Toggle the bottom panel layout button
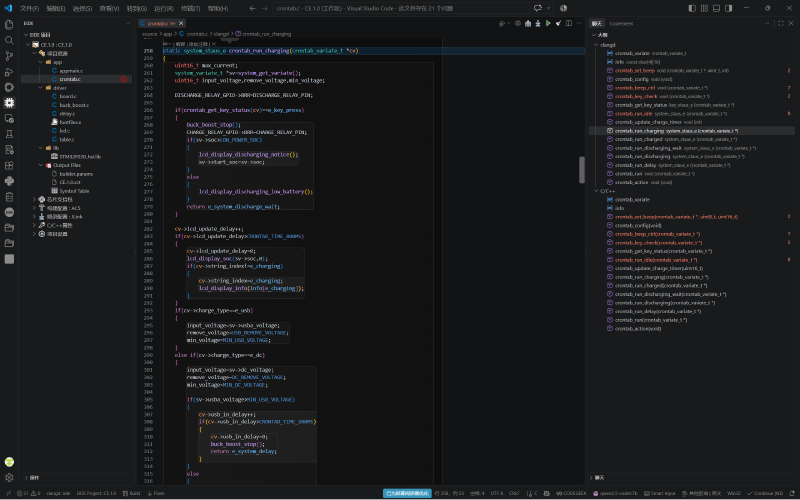 (716, 8)
